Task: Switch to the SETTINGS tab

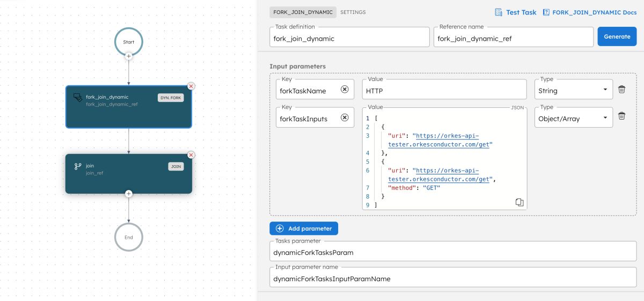Action: coord(353,12)
